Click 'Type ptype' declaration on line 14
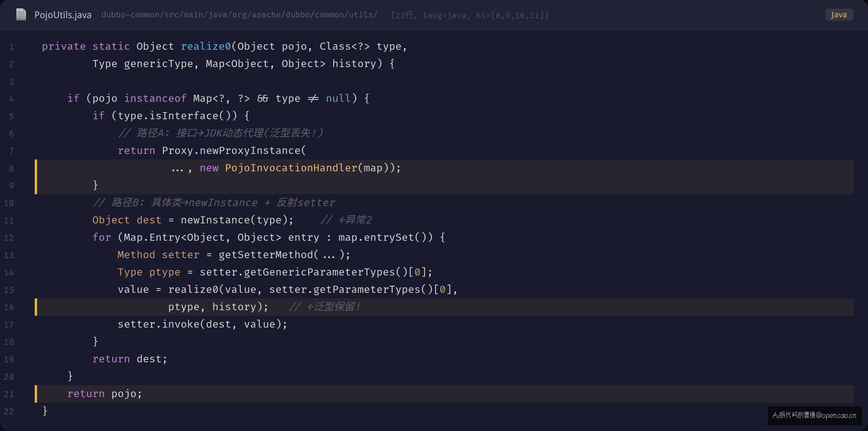This screenshot has width=868, height=431. pyautogui.click(x=149, y=272)
